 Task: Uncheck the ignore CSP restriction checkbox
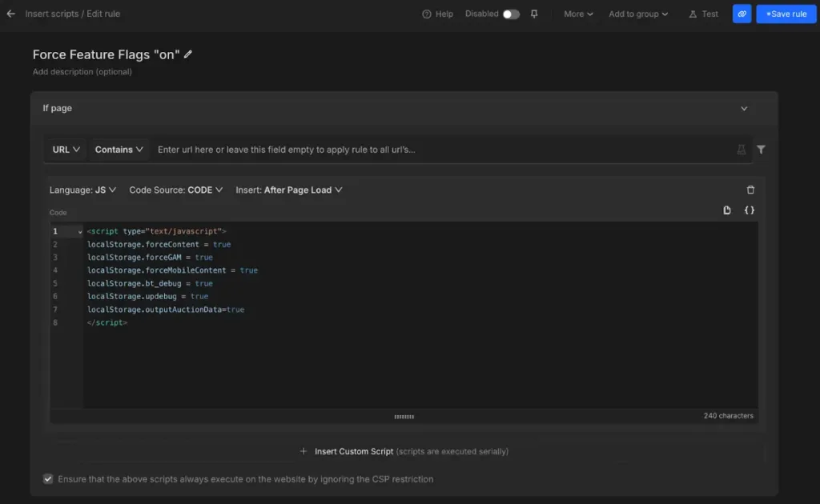[48, 479]
